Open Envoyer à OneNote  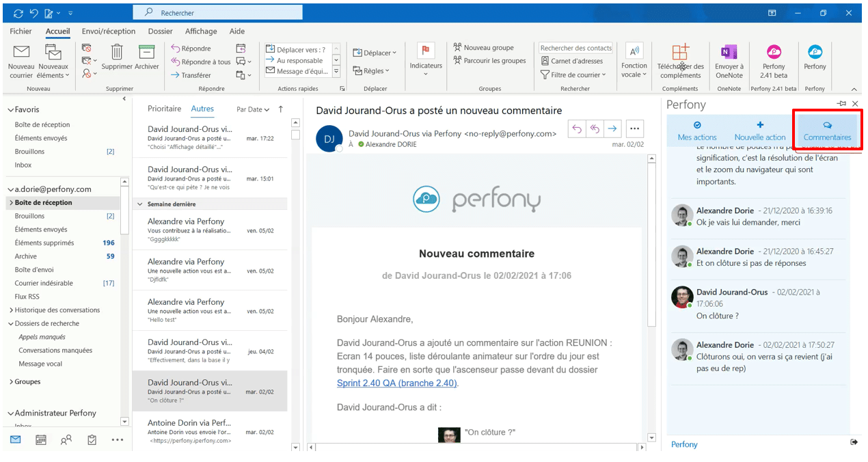point(729,59)
